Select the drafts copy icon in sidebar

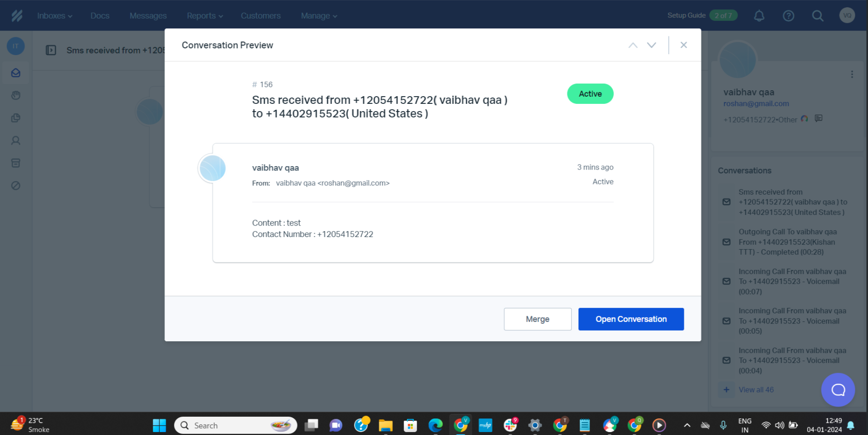[16, 118]
